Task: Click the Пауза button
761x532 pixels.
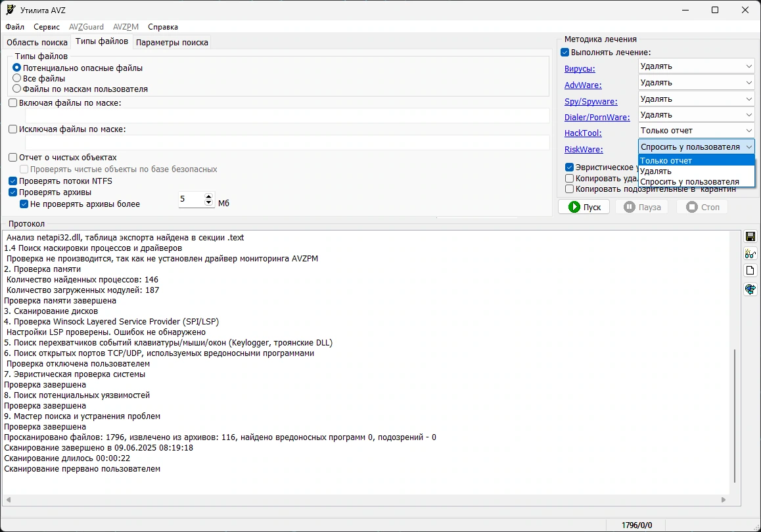Action: (x=641, y=207)
